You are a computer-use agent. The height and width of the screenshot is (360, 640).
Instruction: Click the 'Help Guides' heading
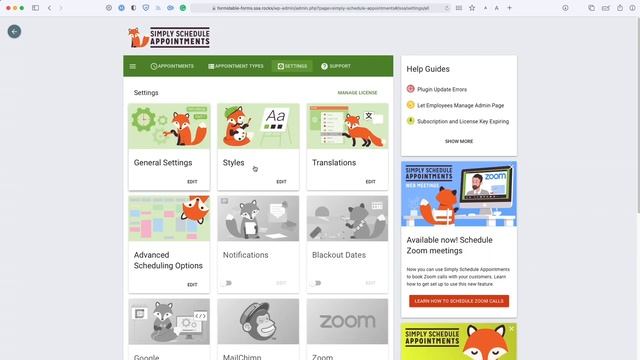point(428,69)
